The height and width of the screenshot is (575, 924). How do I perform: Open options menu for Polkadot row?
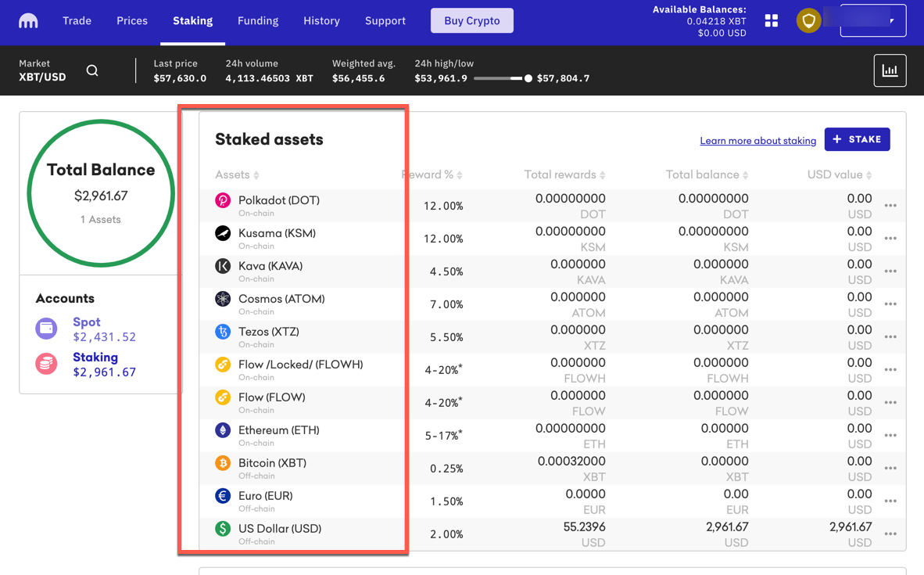[x=890, y=206]
